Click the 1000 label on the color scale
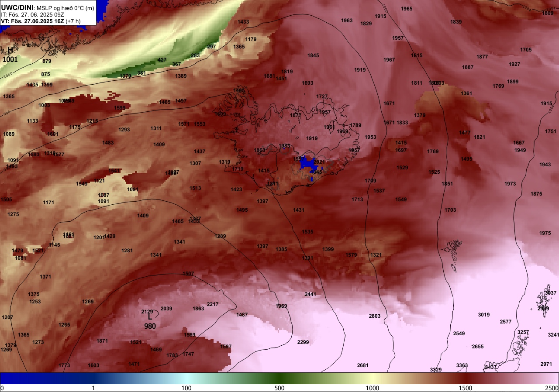This screenshot has height=392, width=559. click(373, 388)
